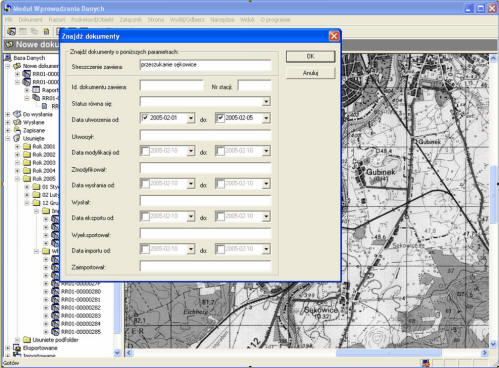The width and height of the screenshot is (499, 368).
Task: Click the Rok 2004 folder icon
Action: (27, 170)
